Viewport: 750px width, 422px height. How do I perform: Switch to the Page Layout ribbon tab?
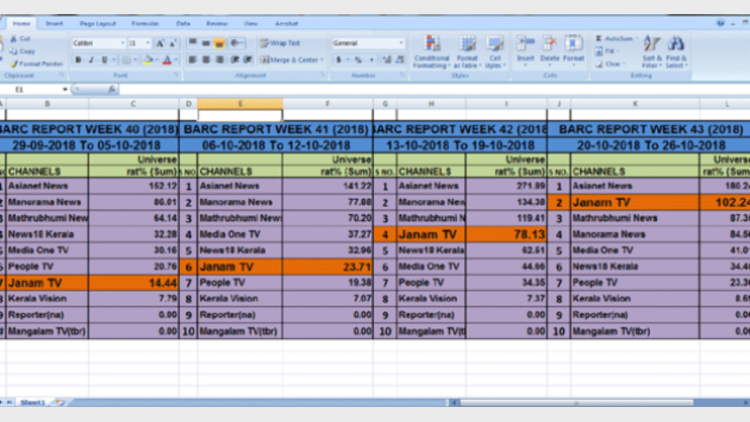(x=97, y=22)
